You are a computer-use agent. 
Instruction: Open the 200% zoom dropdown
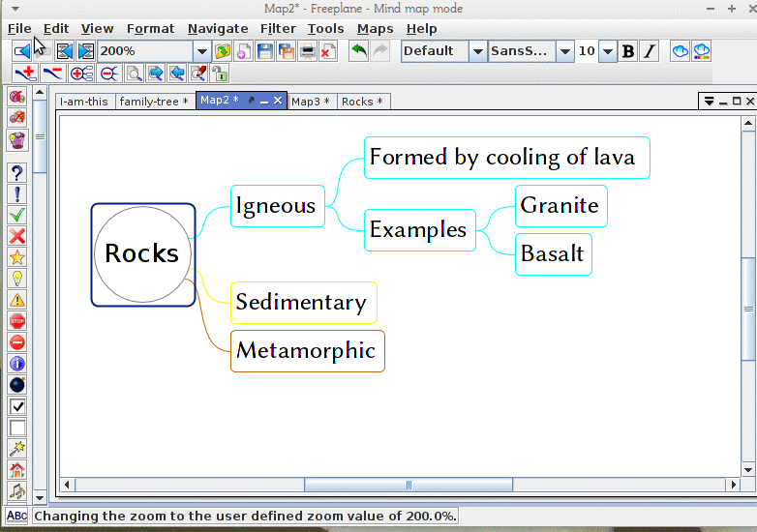click(202, 51)
